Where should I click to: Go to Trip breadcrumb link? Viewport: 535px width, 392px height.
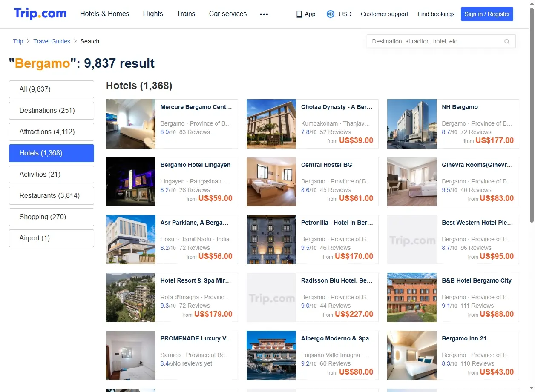[18, 41]
